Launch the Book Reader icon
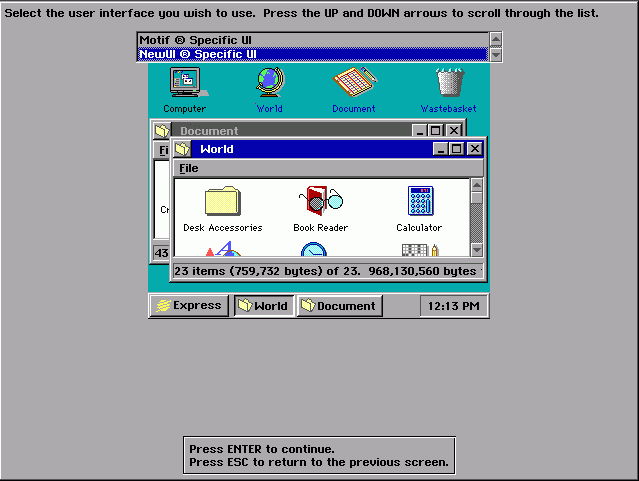This screenshot has height=481, width=639. pos(321,201)
